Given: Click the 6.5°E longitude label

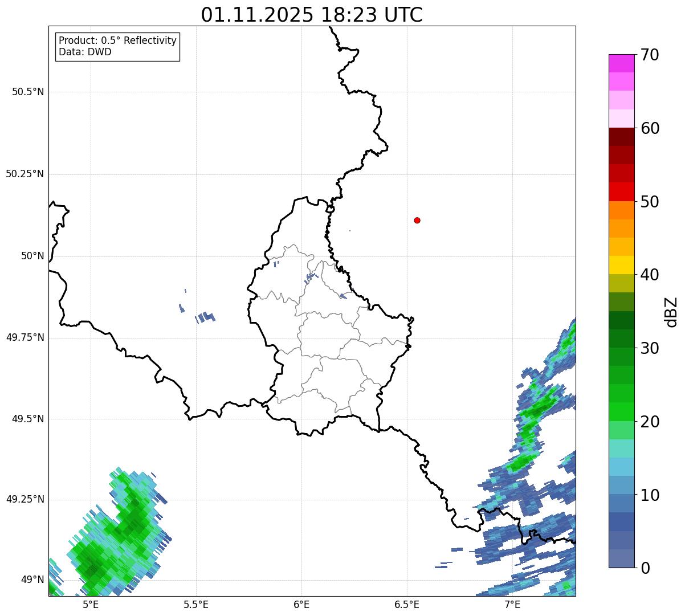Looking at the screenshot, I should pyautogui.click(x=407, y=604).
